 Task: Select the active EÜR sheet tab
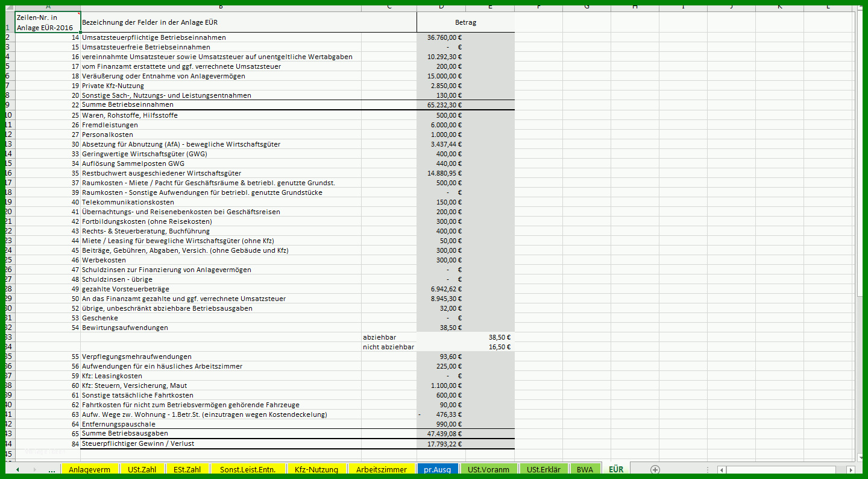616,469
